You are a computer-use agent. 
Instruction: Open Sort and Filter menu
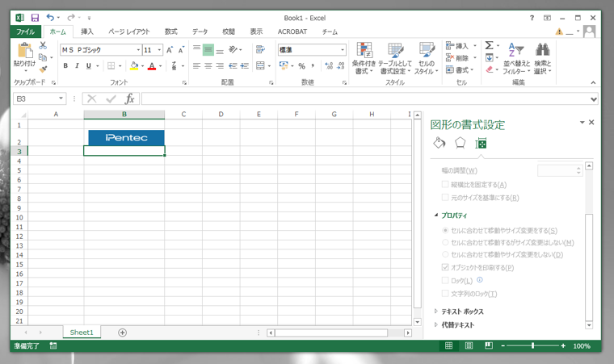pos(516,58)
